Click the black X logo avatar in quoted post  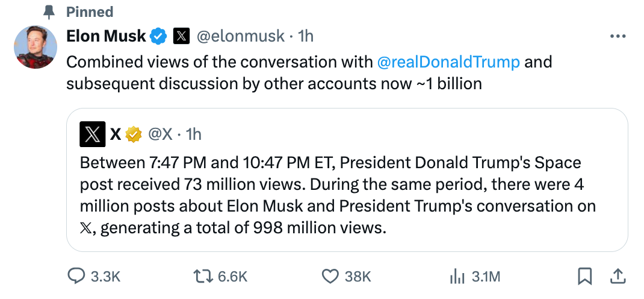click(93, 134)
